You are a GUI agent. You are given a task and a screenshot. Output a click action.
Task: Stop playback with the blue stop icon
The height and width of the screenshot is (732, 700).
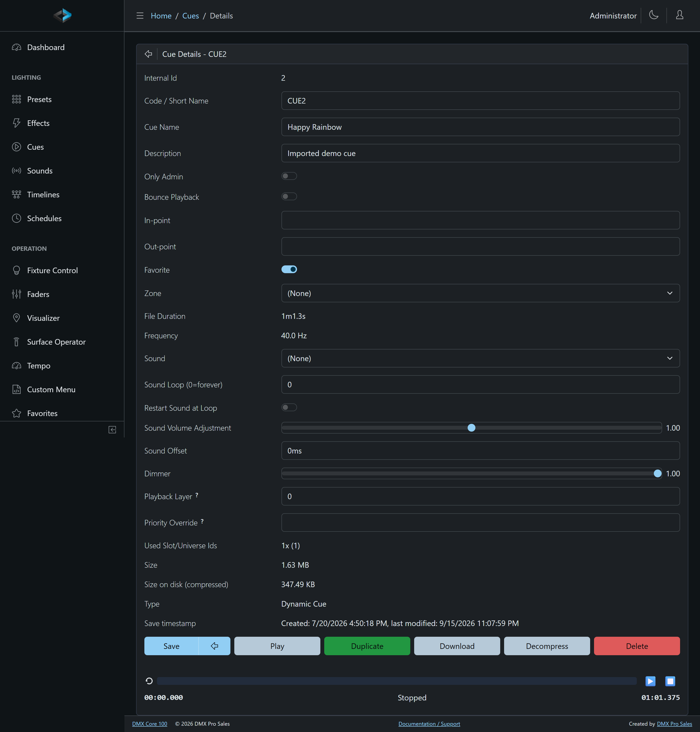click(670, 681)
